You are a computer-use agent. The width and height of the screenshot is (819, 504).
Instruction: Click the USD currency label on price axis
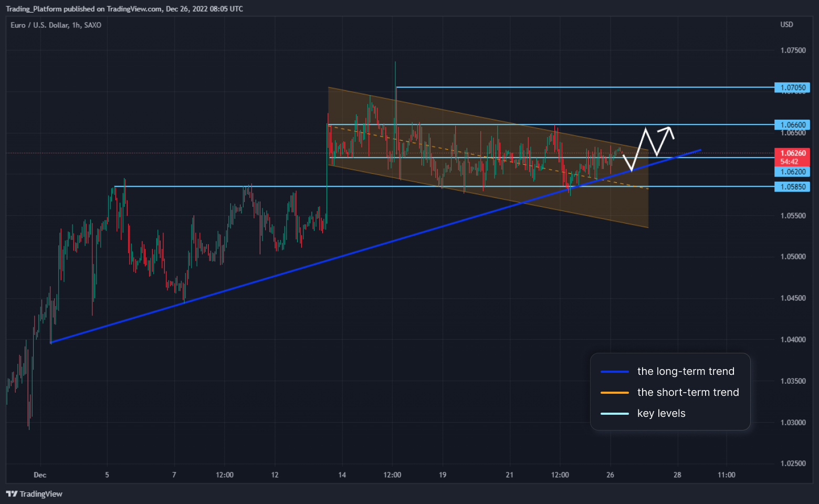(786, 25)
